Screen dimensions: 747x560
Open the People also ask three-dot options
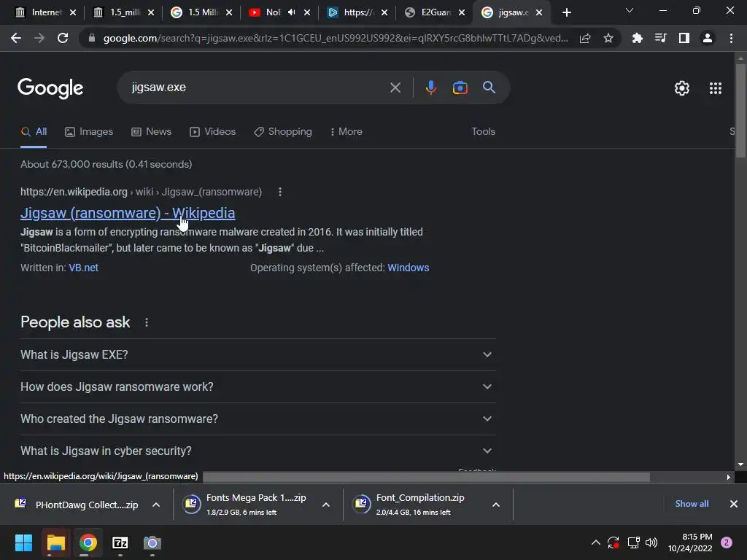147,322
